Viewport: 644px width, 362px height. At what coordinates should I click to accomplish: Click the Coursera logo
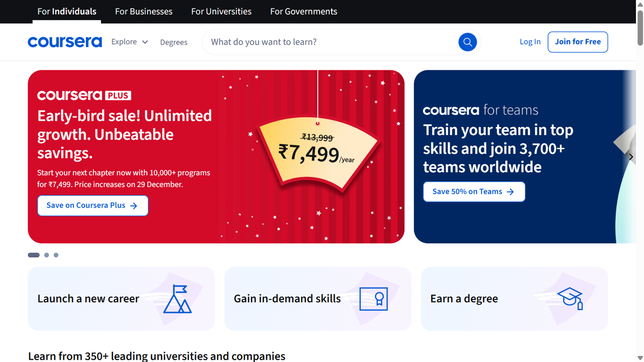coord(64,41)
